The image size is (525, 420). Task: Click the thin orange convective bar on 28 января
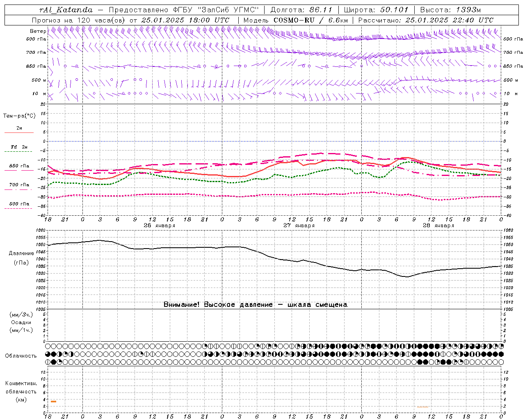[x=422, y=407]
